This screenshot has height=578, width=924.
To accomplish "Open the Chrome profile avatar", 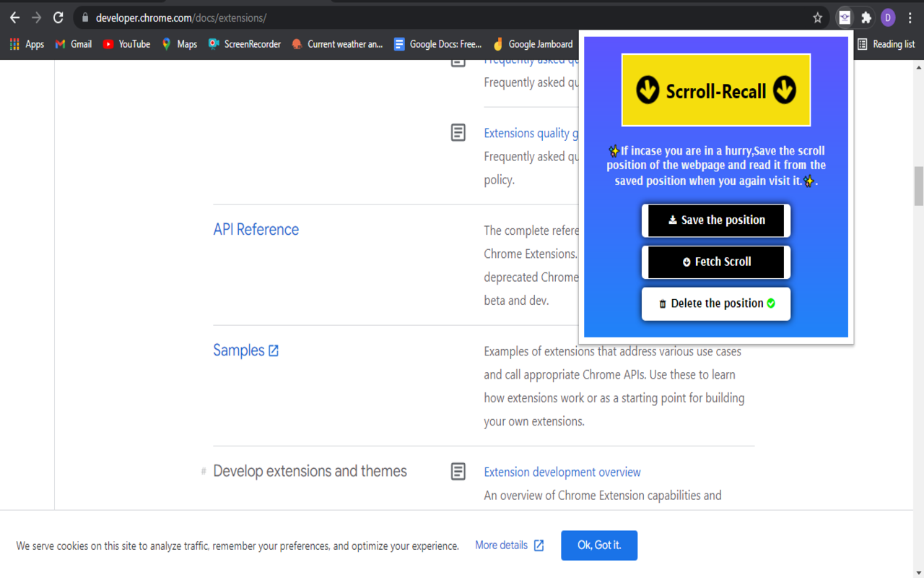I will pos(888,18).
